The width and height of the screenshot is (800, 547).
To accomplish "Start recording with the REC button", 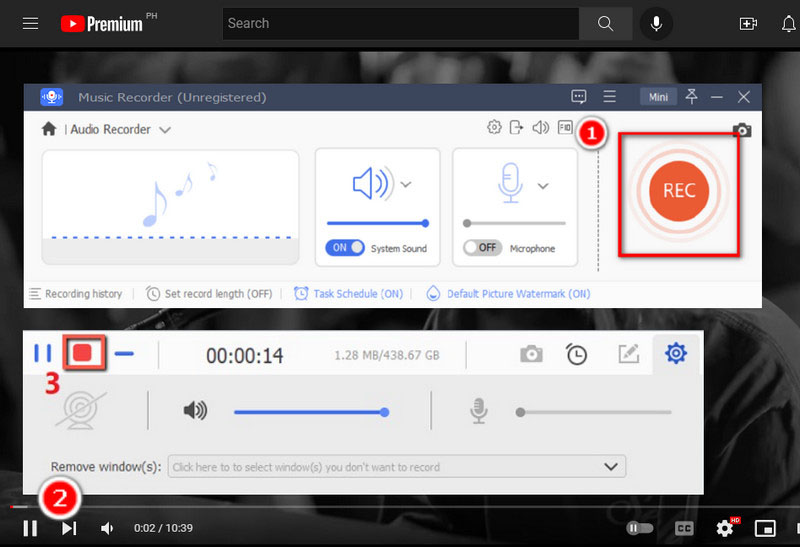I will pyautogui.click(x=679, y=191).
